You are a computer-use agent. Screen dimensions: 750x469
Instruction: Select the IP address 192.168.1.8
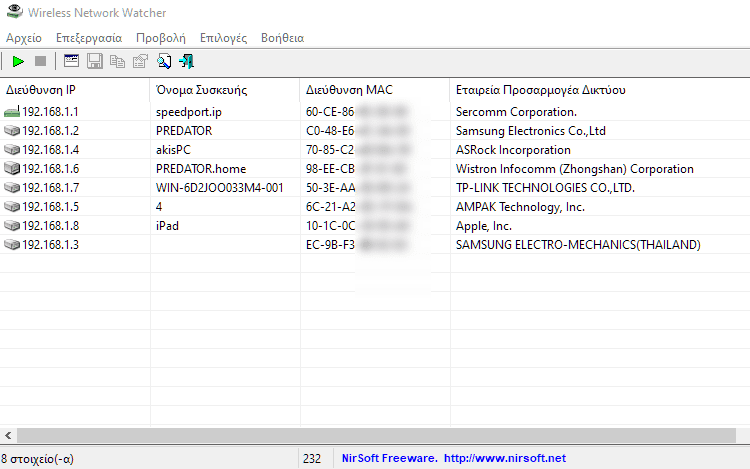point(50,225)
